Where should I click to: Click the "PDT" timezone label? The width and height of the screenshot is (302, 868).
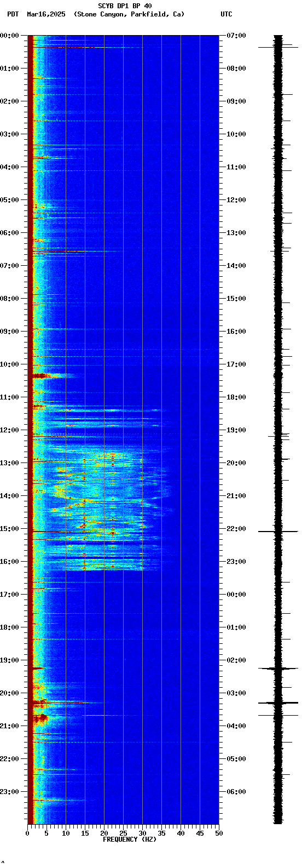13,14
